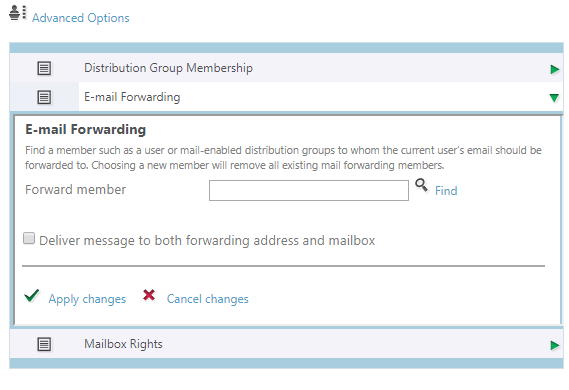Click the Advanced Options user icon
This screenshot has width=569, height=390.
[x=18, y=13]
